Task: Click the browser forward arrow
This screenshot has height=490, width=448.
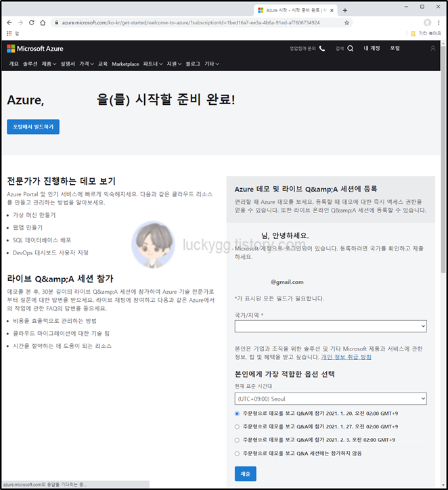Action: pos(20,22)
